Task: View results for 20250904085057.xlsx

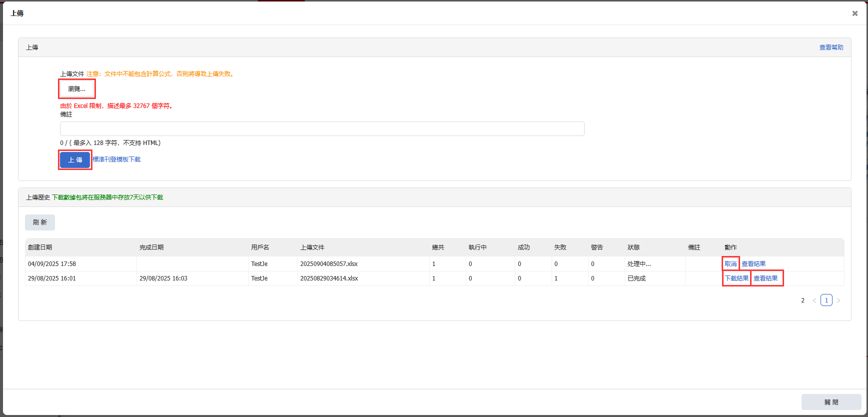Action: click(x=754, y=264)
